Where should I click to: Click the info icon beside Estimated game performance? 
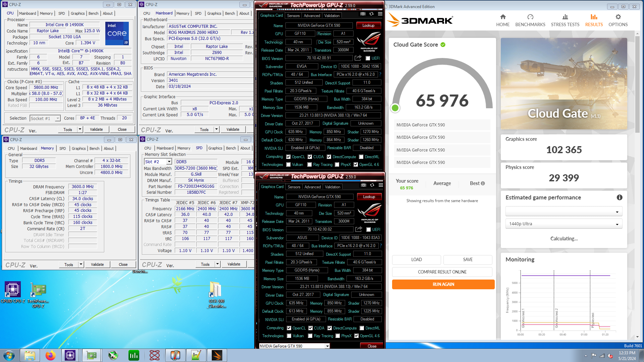coord(620,197)
